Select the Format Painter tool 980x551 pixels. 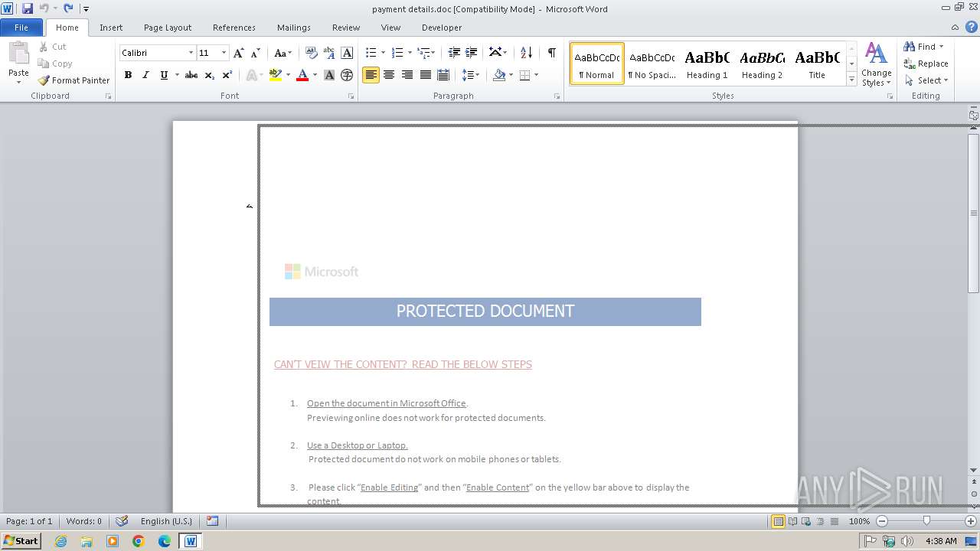coord(74,80)
